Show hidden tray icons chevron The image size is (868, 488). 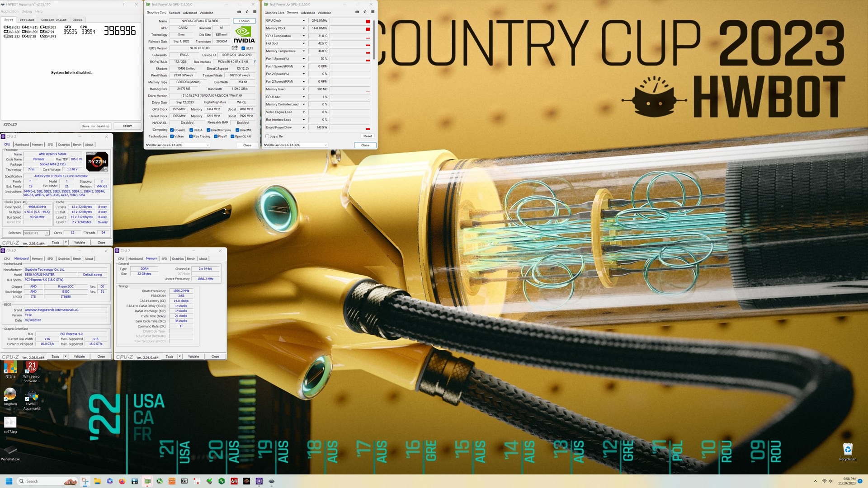(x=815, y=481)
